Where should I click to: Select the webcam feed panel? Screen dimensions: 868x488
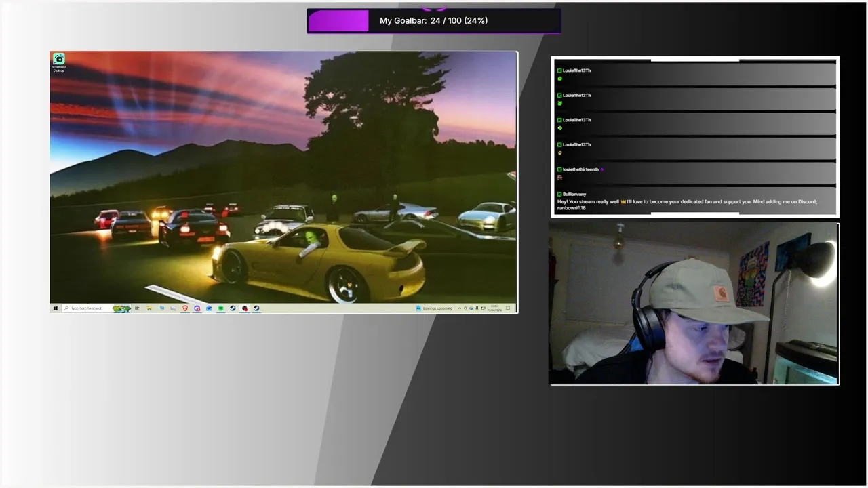click(x=694, y=304)
